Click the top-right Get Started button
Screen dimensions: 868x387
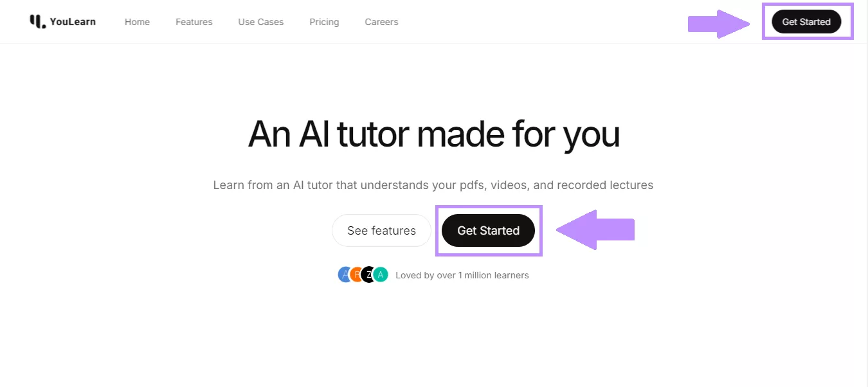[x=807, y=21]
